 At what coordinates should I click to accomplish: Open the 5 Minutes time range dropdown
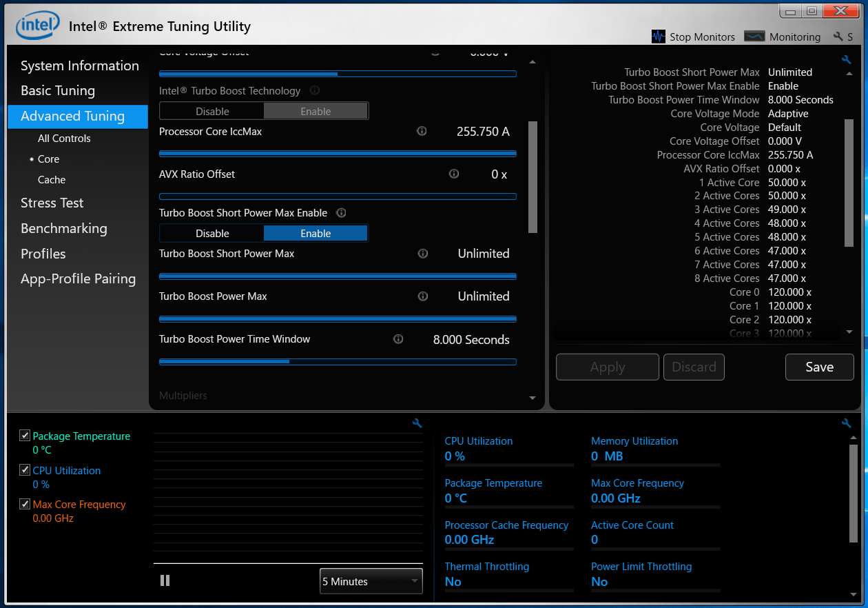371,581
